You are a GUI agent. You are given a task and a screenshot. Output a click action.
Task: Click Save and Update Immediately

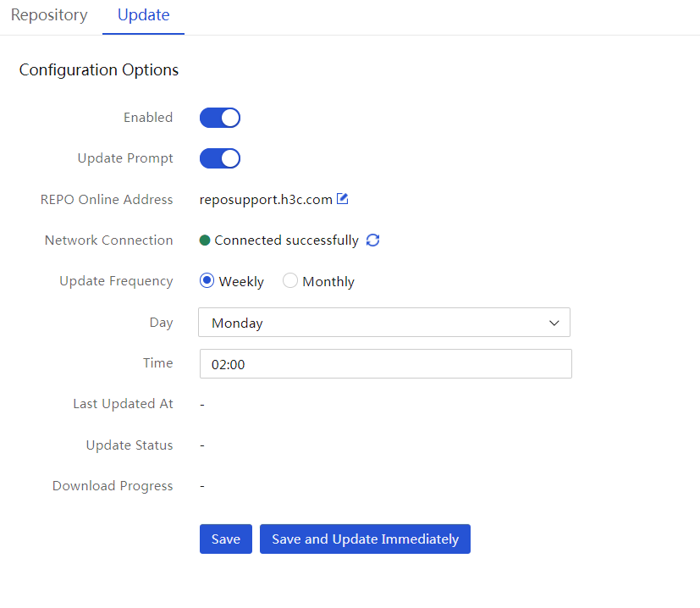pyautogui.click(x=365, y=539)
